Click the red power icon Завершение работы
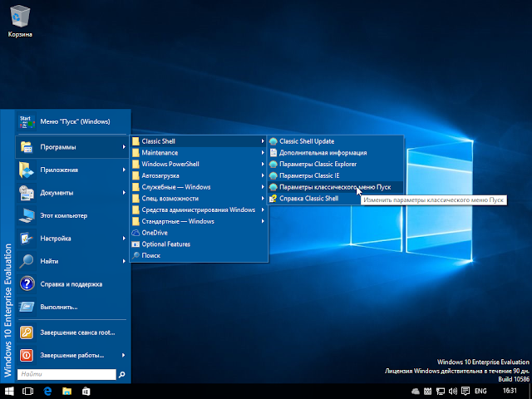 27,355
